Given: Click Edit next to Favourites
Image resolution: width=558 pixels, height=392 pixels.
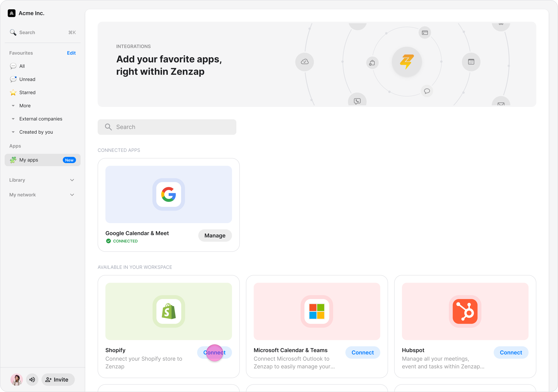Looking at the screenshot, I should tap(71, 53).
